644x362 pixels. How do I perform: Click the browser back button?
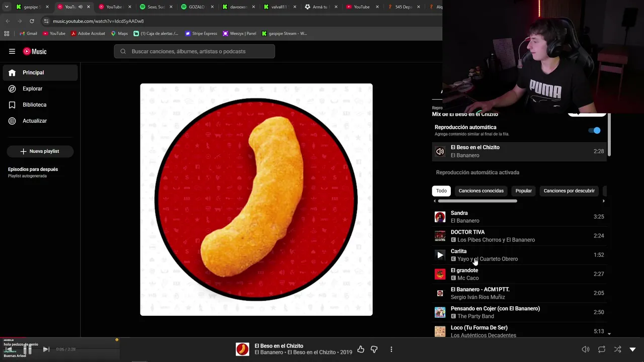tap(8, 21)
